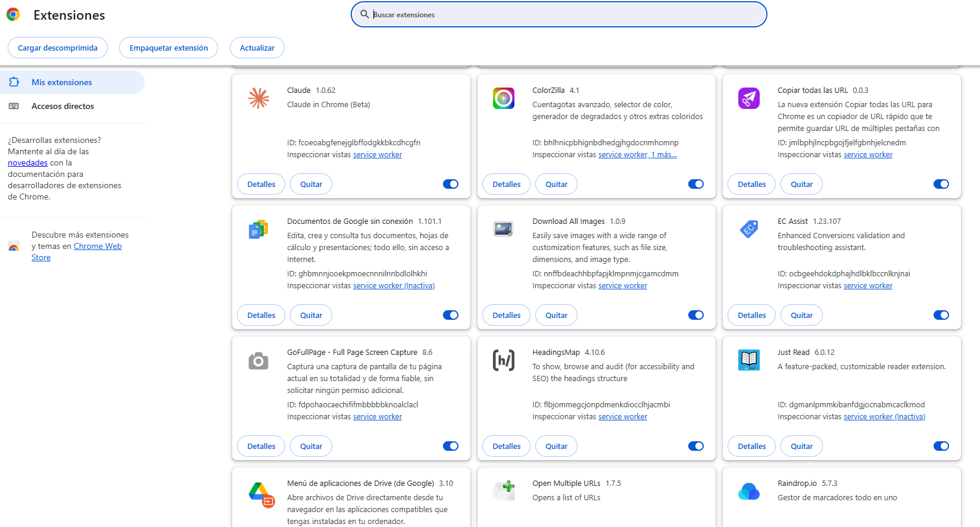Click the Just Read book icon
This screenshot has height=527, width=980.
tap(749, 360)
